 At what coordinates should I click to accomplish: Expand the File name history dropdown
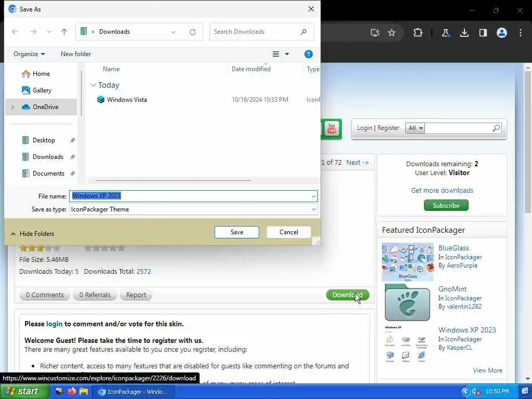pos(313,196)
